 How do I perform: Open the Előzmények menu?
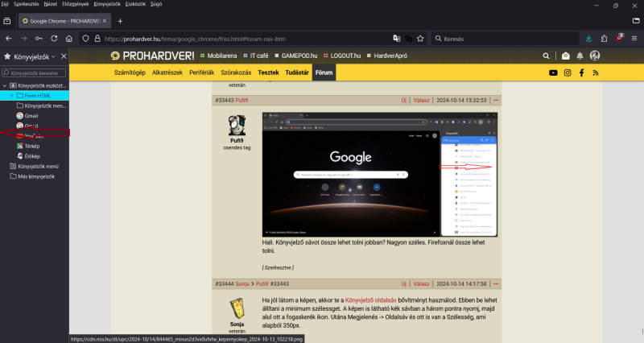point(75,4)
